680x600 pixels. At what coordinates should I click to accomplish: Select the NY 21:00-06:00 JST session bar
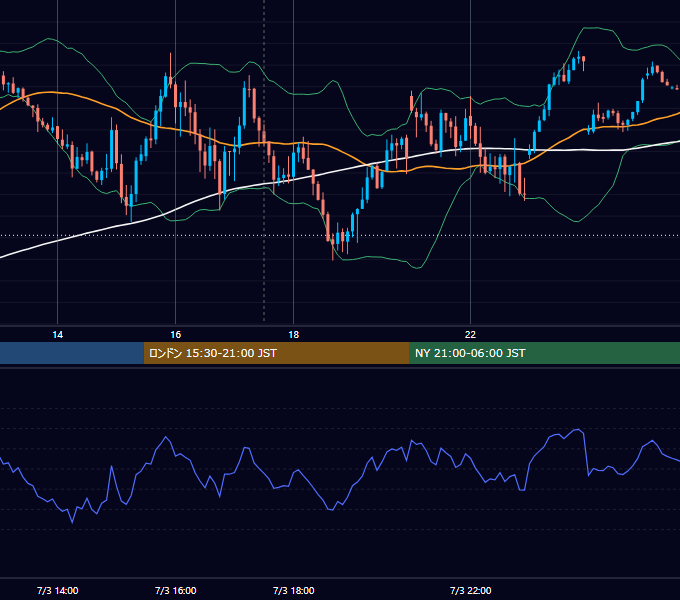point(544,353)
